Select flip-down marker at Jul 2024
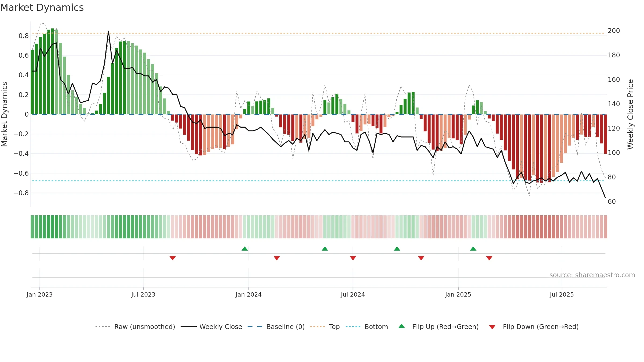Viewport: 644px width, 362px height. pyautogui.click(x=353, y=258)
